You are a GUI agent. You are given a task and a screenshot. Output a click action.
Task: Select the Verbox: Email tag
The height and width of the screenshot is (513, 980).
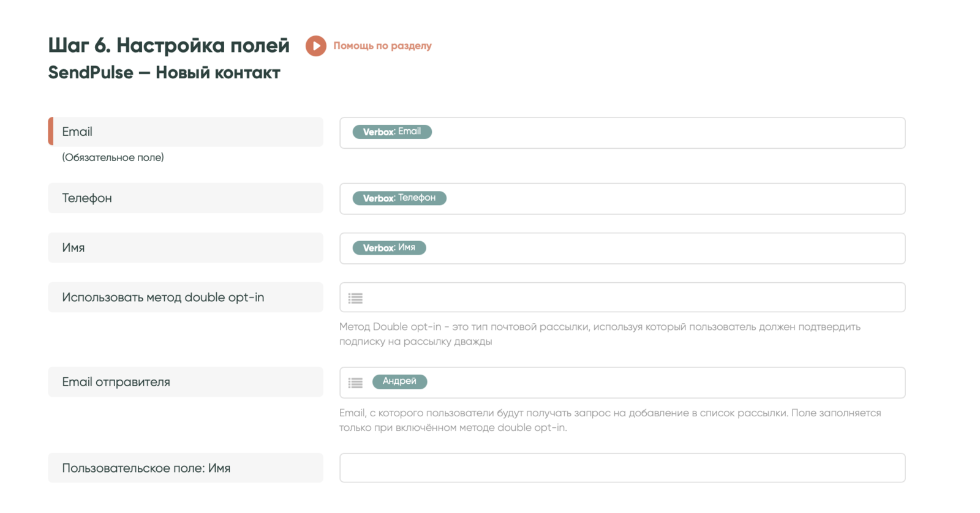[392, 132]
